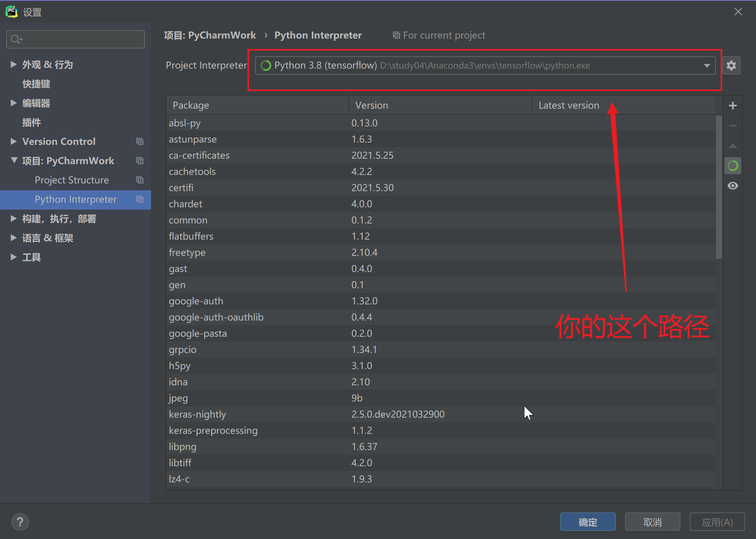Viewport: 756px width, 539px height.
Task: Open the 快捷键 settings page
Action: (x=36, y=84)
